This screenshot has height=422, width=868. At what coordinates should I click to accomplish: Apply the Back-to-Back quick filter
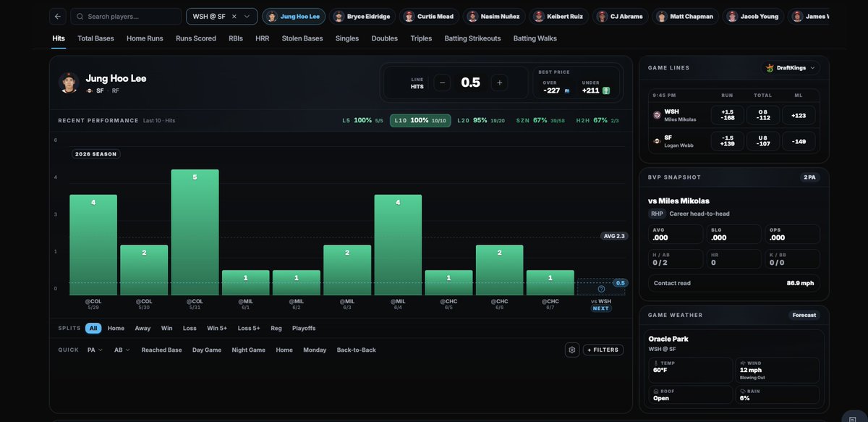click(356, 350)
